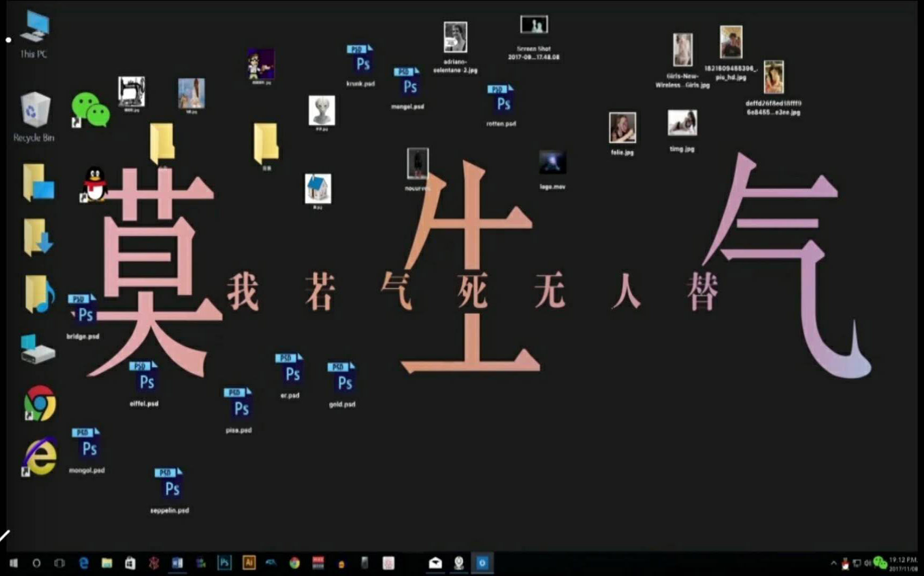Select the logo.mov video file
The image size is (924, 576).
553,170
